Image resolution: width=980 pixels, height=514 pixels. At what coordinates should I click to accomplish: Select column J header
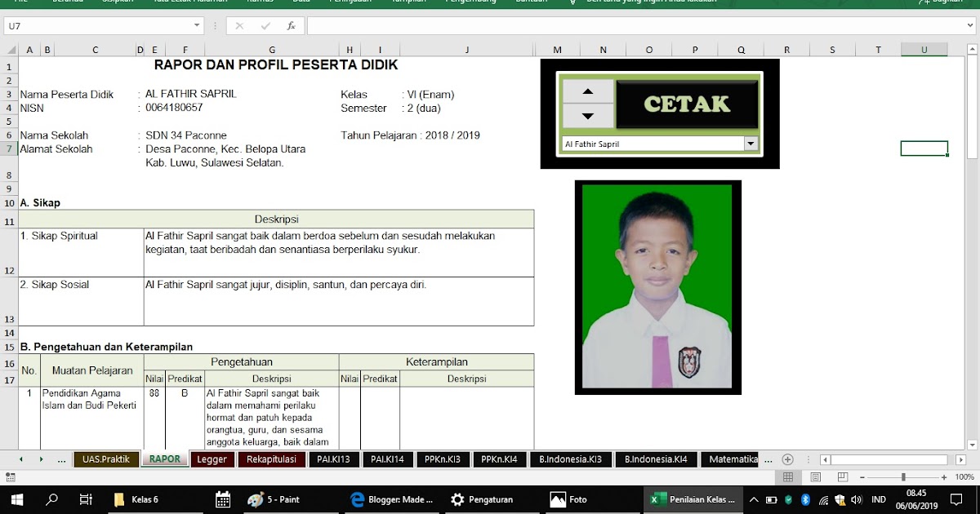[467, 50]
